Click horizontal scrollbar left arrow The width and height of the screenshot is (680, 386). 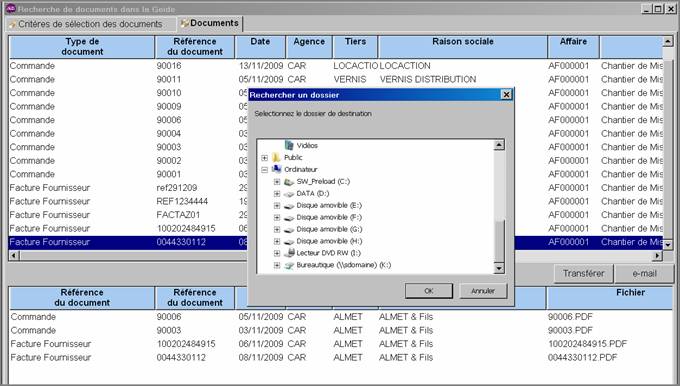(x=14, y=255)
